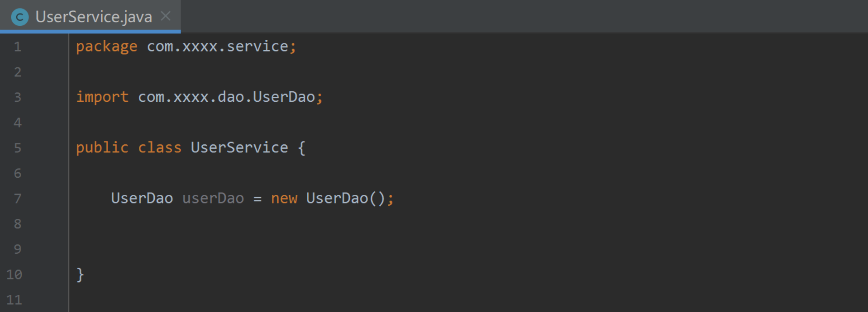Select the UserService.java editor tab
Screen dimensions: 868x312
(93, 17)
